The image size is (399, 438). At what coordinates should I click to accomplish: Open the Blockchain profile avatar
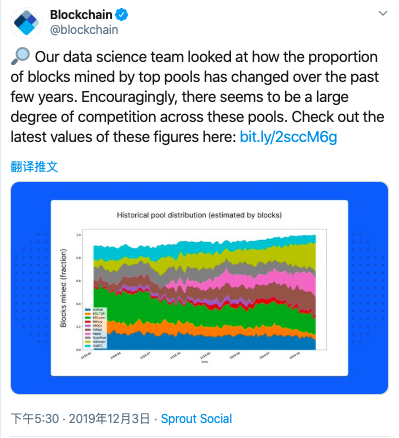[x=26, y=23]
